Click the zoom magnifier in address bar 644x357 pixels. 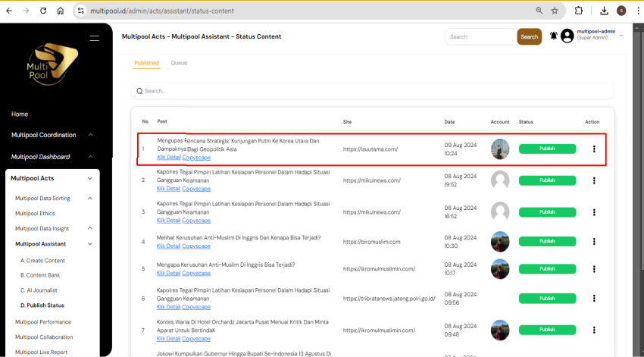pos(539,11)
